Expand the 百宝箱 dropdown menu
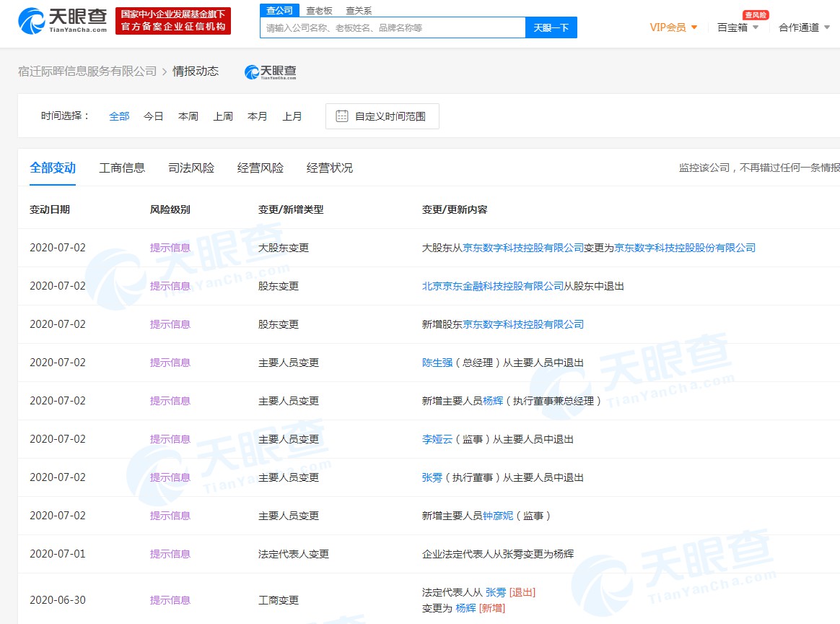This screenshot has width=840, height=624. (738, 27)
